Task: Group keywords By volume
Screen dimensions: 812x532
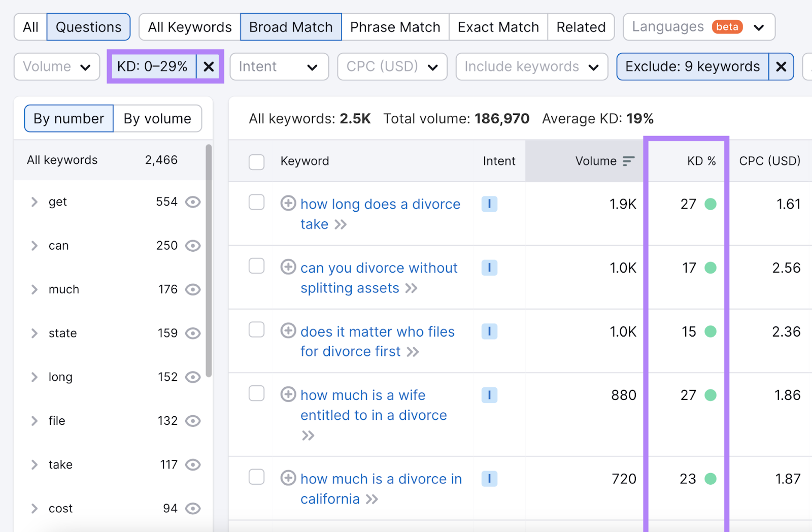Action: point(157,118)
